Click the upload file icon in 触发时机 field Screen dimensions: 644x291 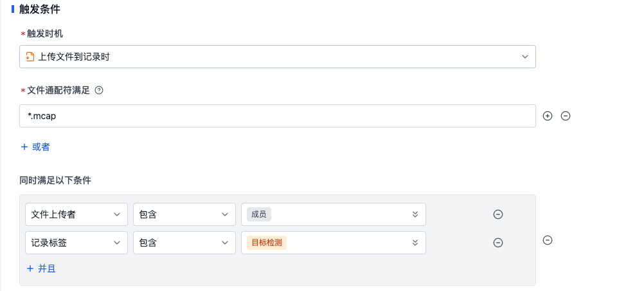(x=30, y=57)
